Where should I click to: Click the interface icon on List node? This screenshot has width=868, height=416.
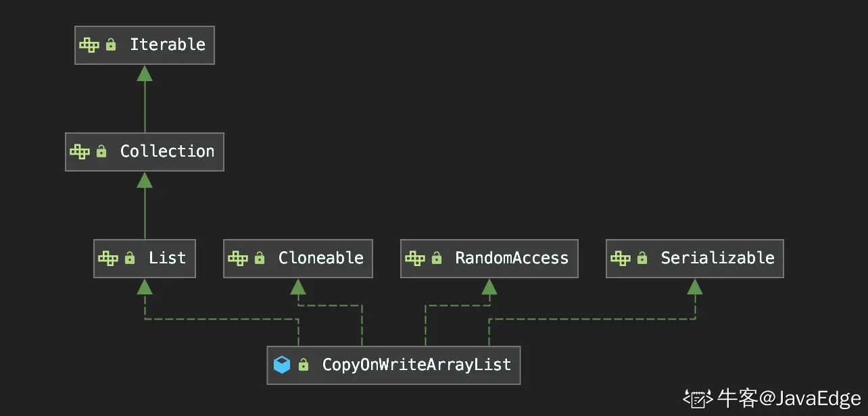point(108,259)
